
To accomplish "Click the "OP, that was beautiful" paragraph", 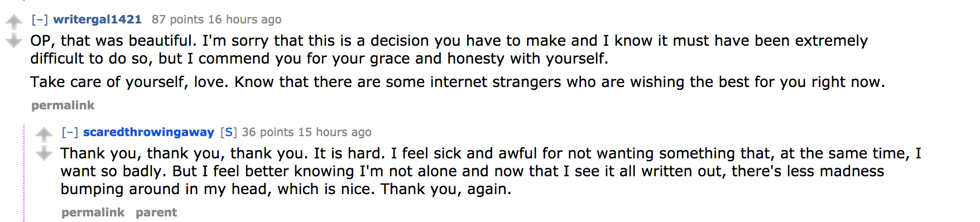I will tap(449, 50).
